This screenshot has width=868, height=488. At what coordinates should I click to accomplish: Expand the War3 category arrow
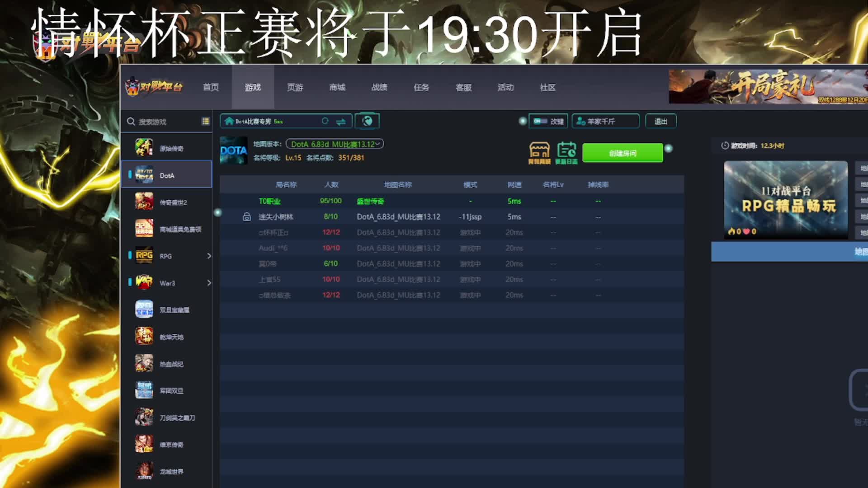tap(209, 283)
